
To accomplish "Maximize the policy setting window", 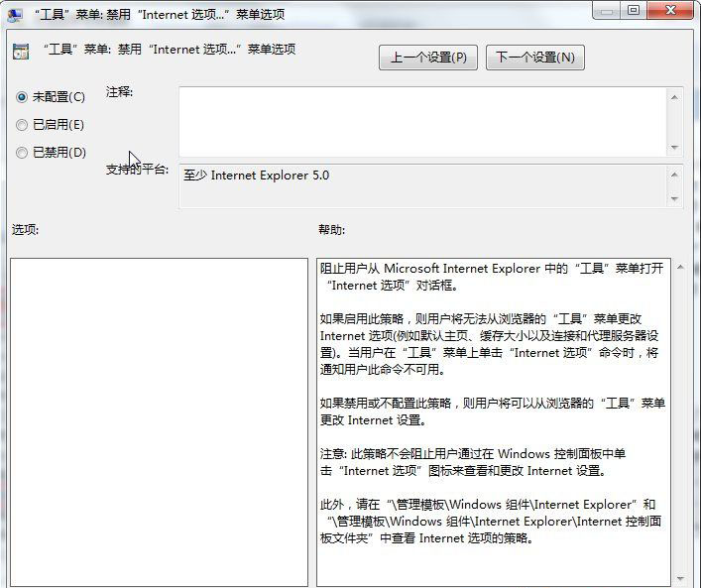I will tap(633, 10).
